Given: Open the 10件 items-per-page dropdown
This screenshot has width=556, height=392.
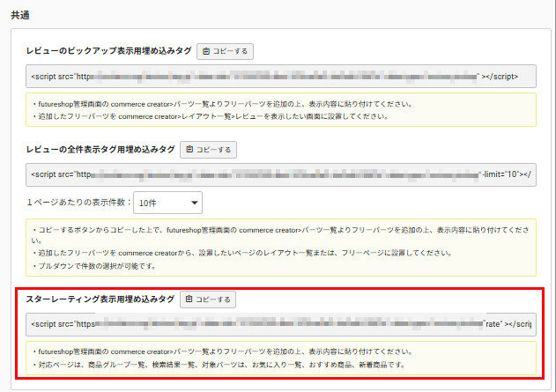Looking at the screenshot, I should pyautogui.click(x=167, y=203).
